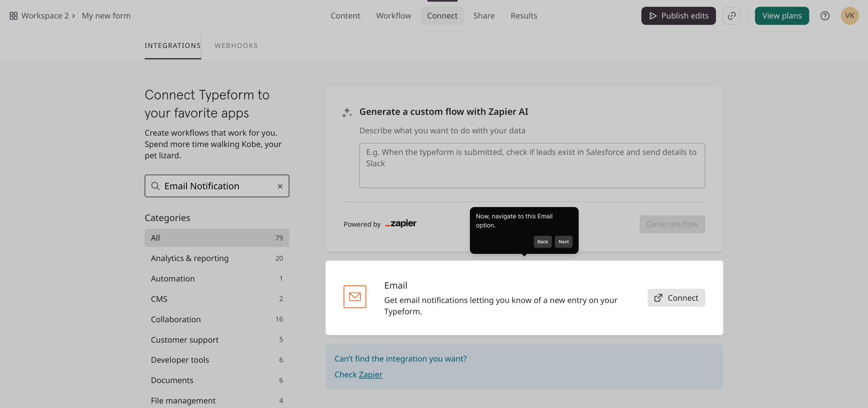Select the All category
Viewport: 868px width, 408px height.
click(217, 238)
